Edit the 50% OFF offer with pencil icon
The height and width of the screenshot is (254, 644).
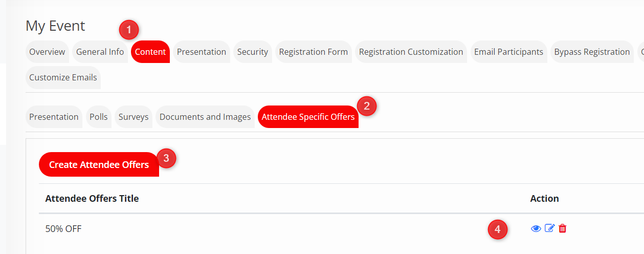pyautogui.click(x=549, y=228)
